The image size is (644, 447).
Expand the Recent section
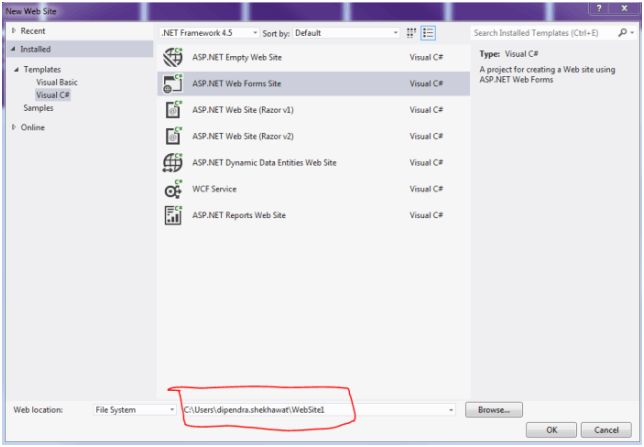coord(14,30)
